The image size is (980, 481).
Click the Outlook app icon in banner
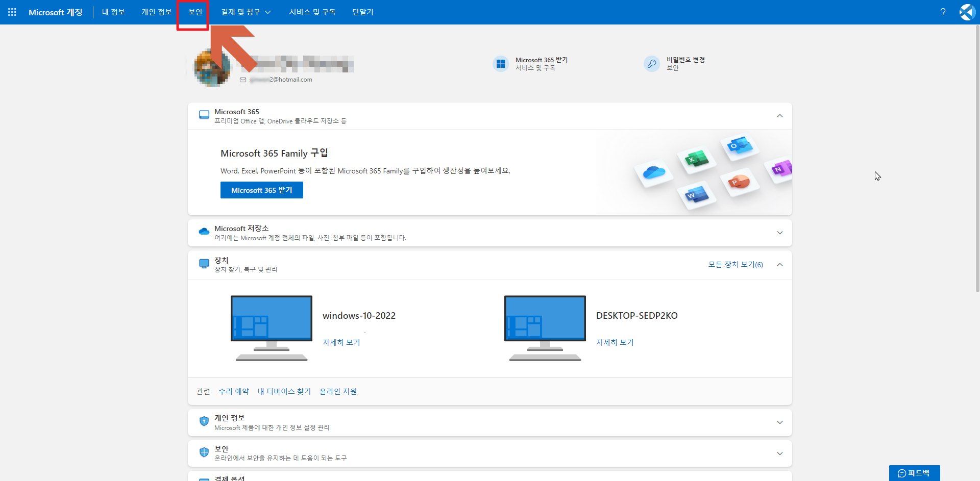pyautogui.click(x=740, y=146)
